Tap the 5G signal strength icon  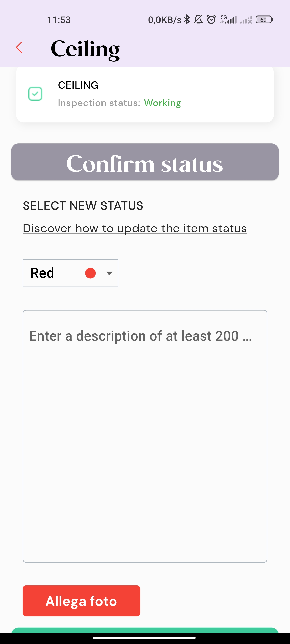coord(228,20)
